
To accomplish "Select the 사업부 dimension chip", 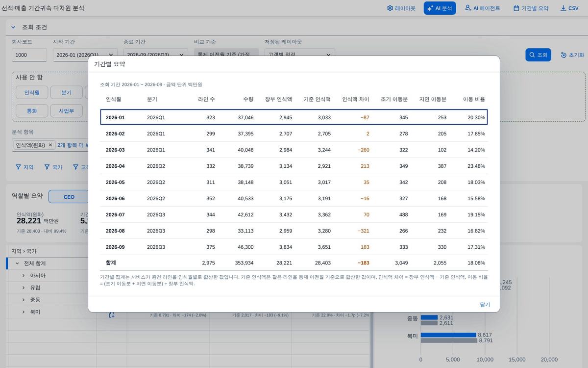I will [66, 111].
